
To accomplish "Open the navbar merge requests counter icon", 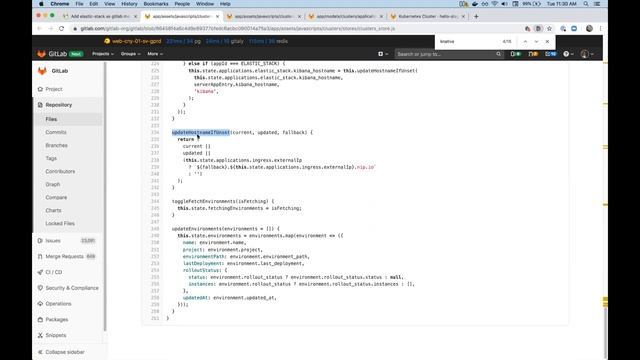I will [x=533, y=54].
